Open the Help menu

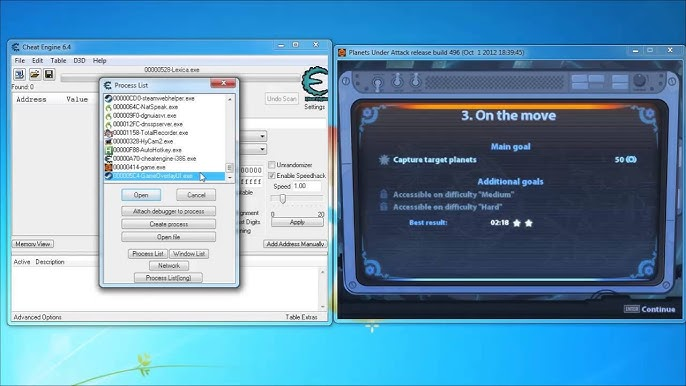click(99, 60)
